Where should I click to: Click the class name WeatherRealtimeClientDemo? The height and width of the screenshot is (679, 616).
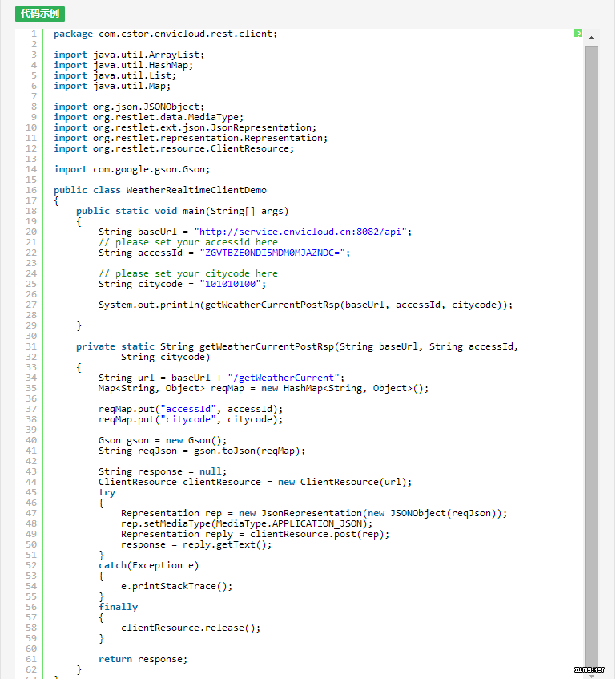[x=196, y=190]
